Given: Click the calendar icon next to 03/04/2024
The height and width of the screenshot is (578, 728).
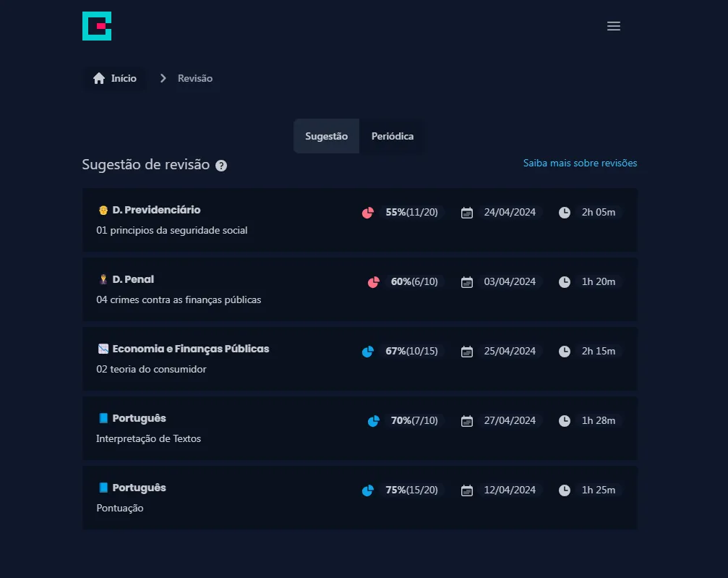Looking at the screenshot, I should pyautogui.click(x=466, y=282).
